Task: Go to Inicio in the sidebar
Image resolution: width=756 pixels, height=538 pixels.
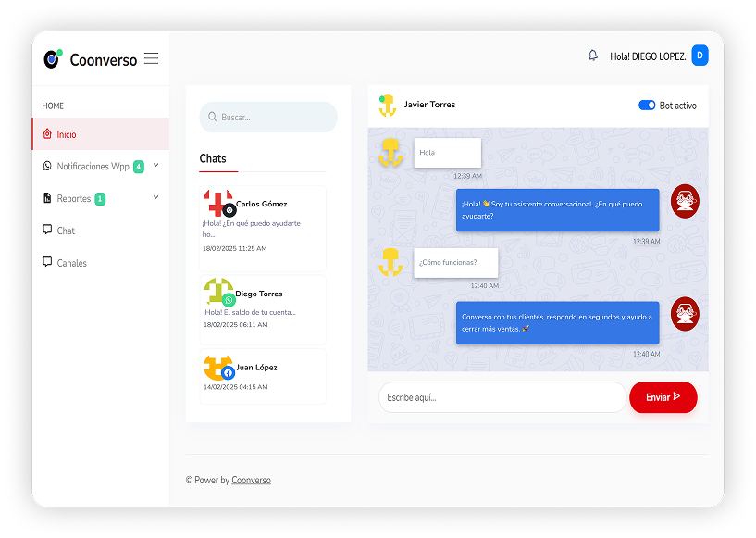Action: coord(67,134)
